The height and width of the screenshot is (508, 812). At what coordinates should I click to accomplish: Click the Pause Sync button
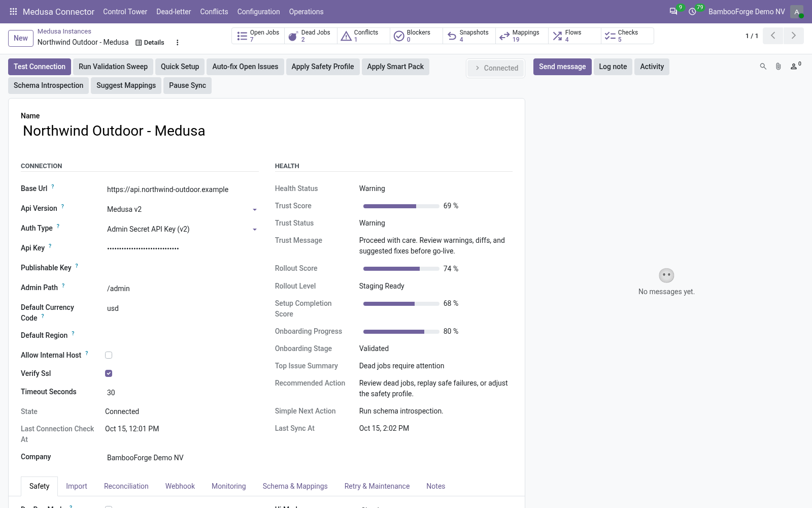(x=187, y=85)
